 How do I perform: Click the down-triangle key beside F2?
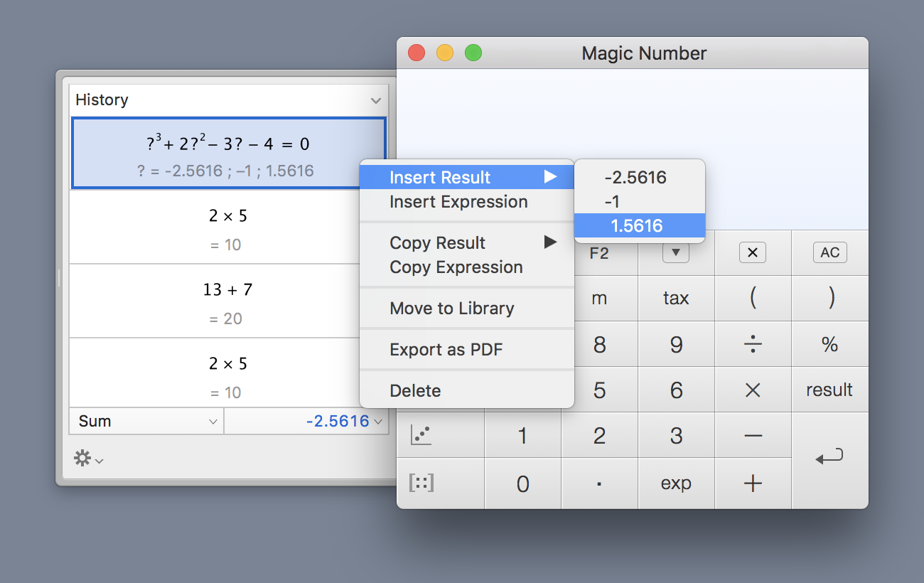676,252
